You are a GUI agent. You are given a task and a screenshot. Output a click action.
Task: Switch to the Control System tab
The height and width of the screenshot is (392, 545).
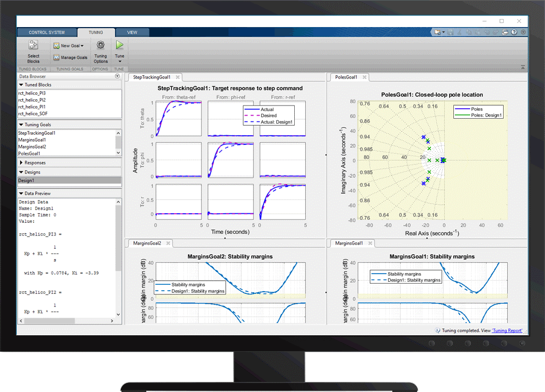point(47,32)
